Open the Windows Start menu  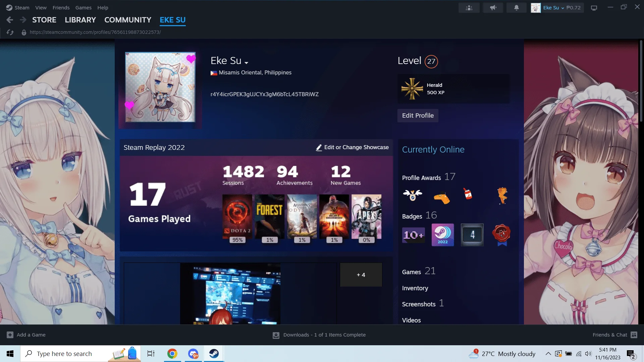[x=10, y=354]
